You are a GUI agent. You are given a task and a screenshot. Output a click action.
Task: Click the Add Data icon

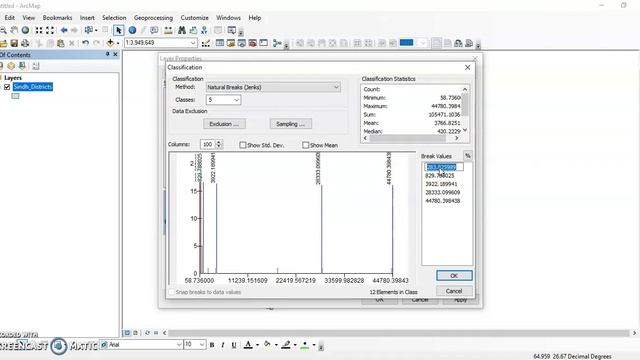[110, 43]
